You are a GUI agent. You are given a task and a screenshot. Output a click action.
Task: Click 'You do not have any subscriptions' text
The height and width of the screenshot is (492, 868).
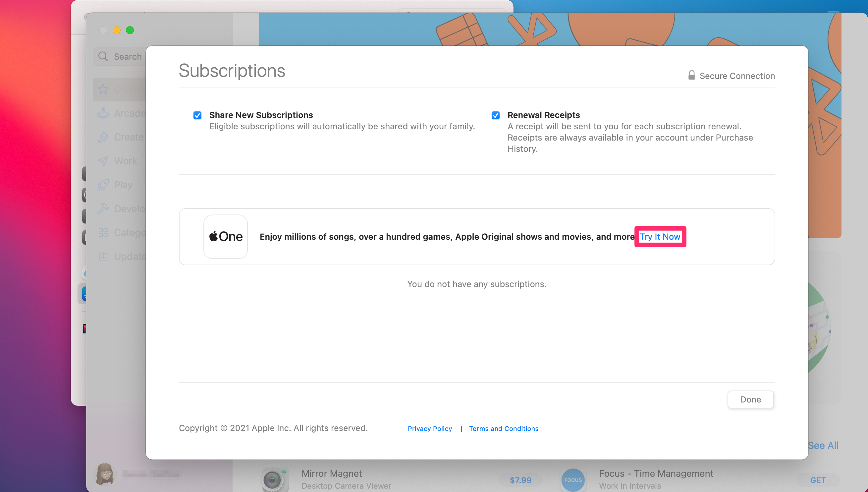(x=477, y=284)
